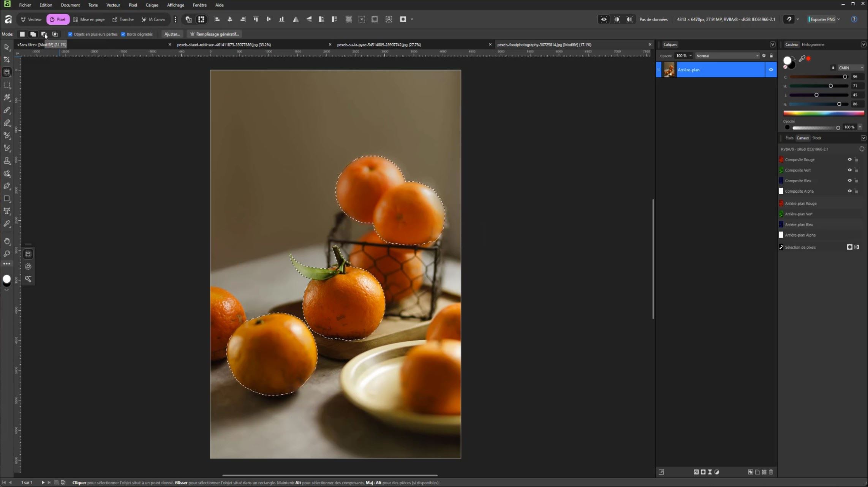This screenshot has width=868, height=487.
Task: Open the CMJN color model dropdown
Action: [851, 68]
